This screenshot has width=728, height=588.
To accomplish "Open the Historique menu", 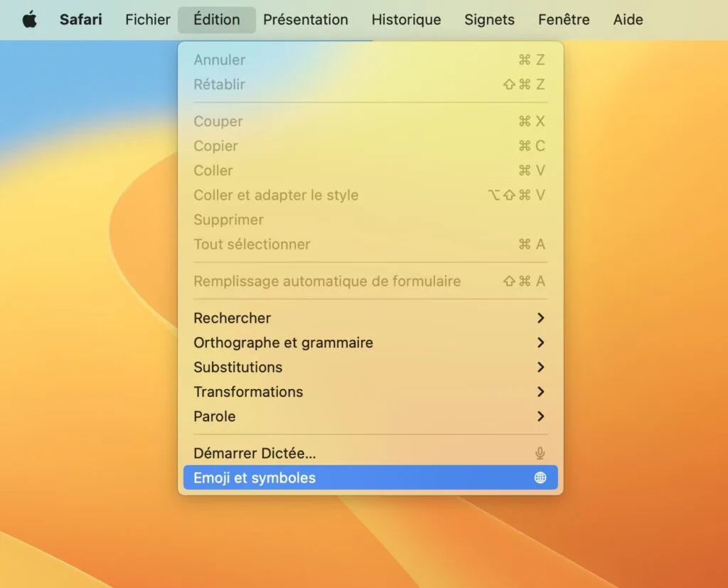I will pos(406,19).
